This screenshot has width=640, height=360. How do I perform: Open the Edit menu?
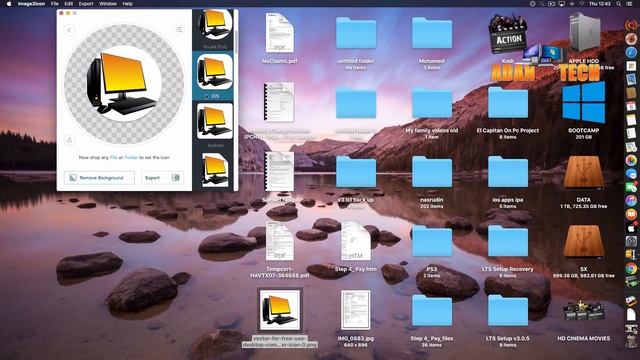coord(69,4)
